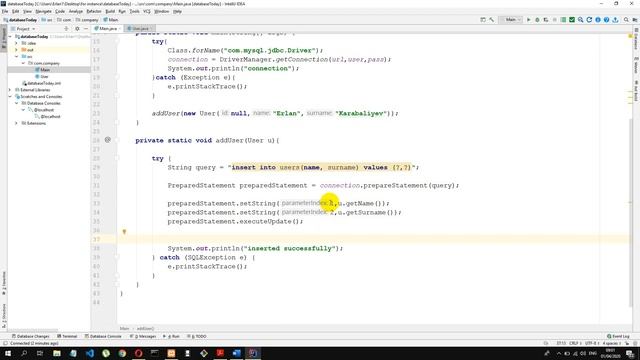Image resolution: width=640 pixels, height=360 pixels.
Task: Open the Search Everywhere magnifier icon
Action: tap(626, 20)
